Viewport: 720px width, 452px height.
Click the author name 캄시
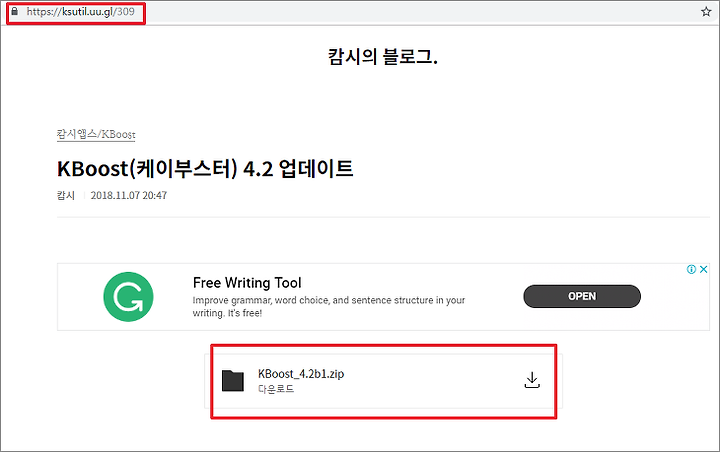pyautogui.click(x=66, y=195)
